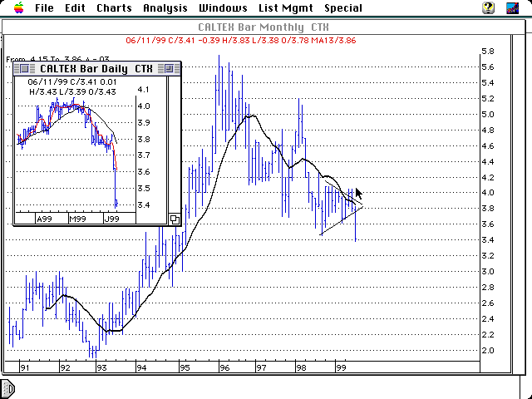
Task: Click the 99 year label on time axis
Action: coord(341,367)
